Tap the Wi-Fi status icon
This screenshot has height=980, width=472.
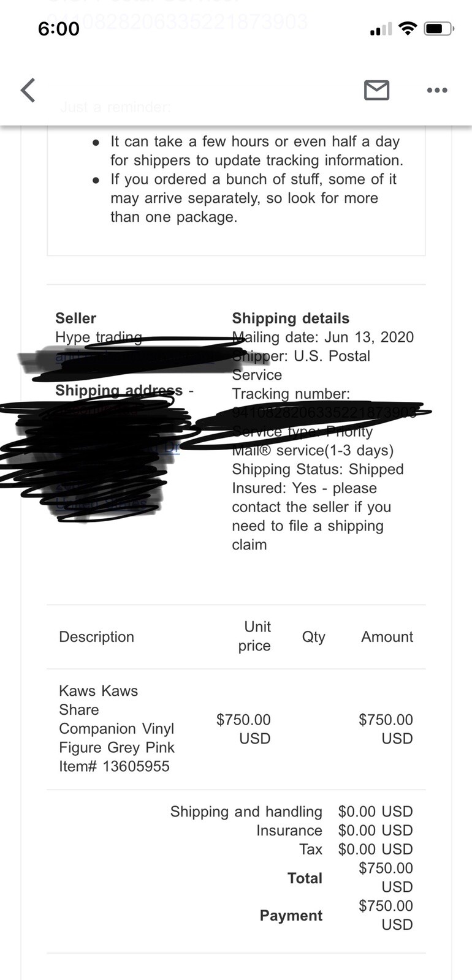click(x=407, y=29)
